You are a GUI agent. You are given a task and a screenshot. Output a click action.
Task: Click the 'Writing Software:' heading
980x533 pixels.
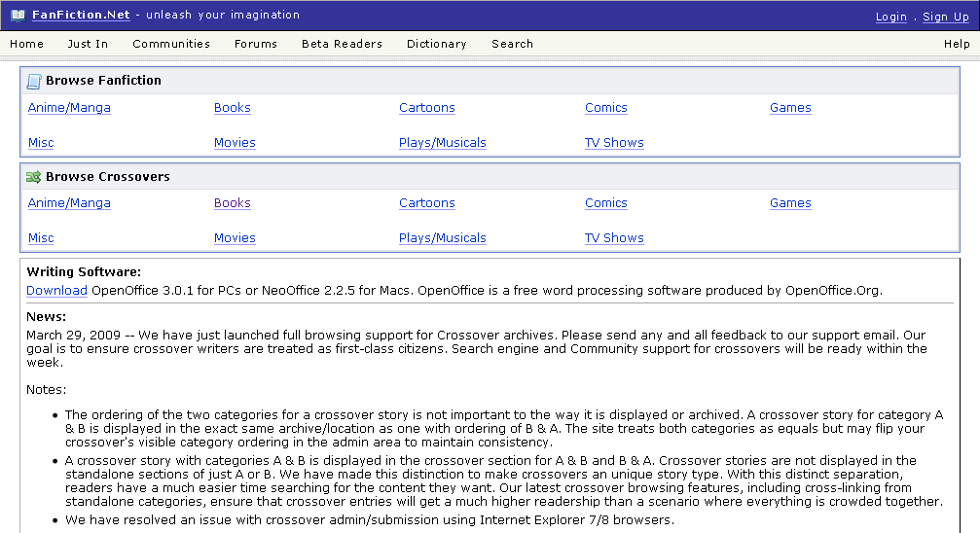click(84, 271)
